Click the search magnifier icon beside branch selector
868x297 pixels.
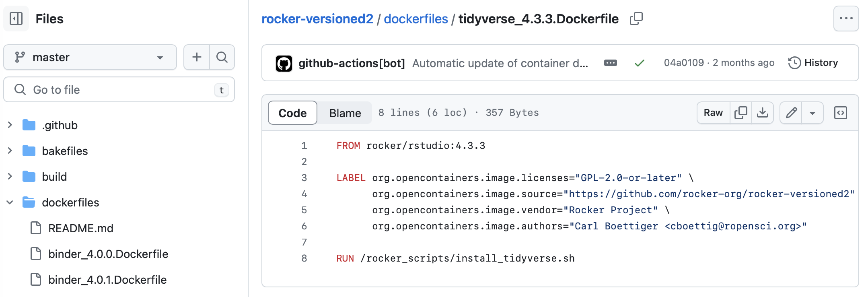(222, 57)
